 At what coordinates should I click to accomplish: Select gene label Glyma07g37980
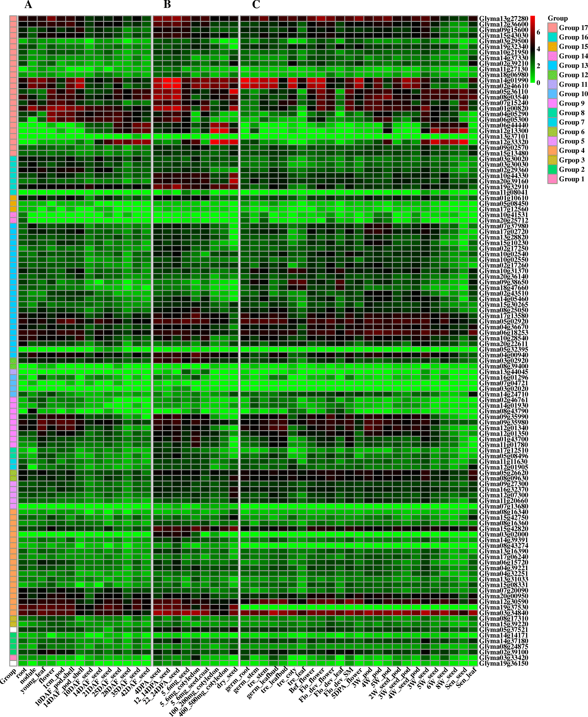click(504, 226)
